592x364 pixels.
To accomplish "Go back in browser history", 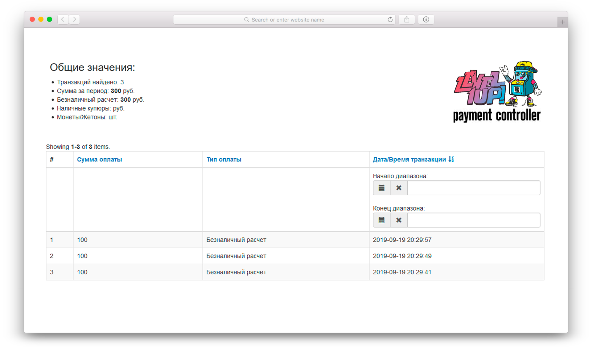I will point(63,19).
